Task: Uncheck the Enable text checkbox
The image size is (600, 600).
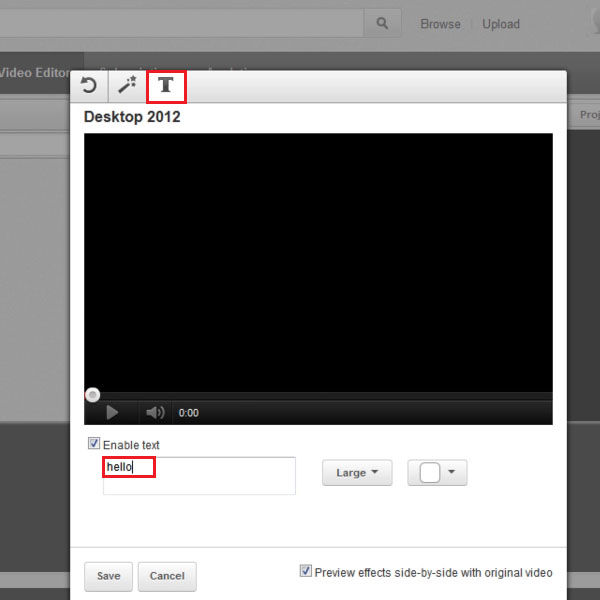Action: tap(94, 443)
